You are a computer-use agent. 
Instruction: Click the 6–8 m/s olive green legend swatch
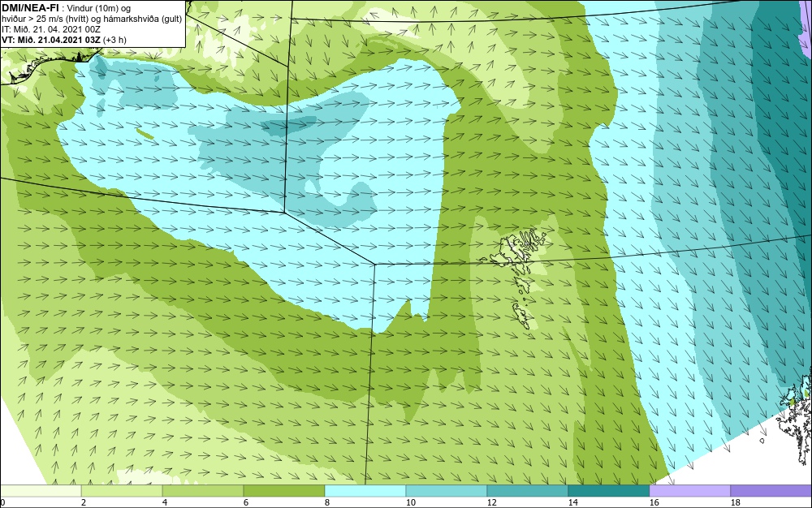click(283, 491)
